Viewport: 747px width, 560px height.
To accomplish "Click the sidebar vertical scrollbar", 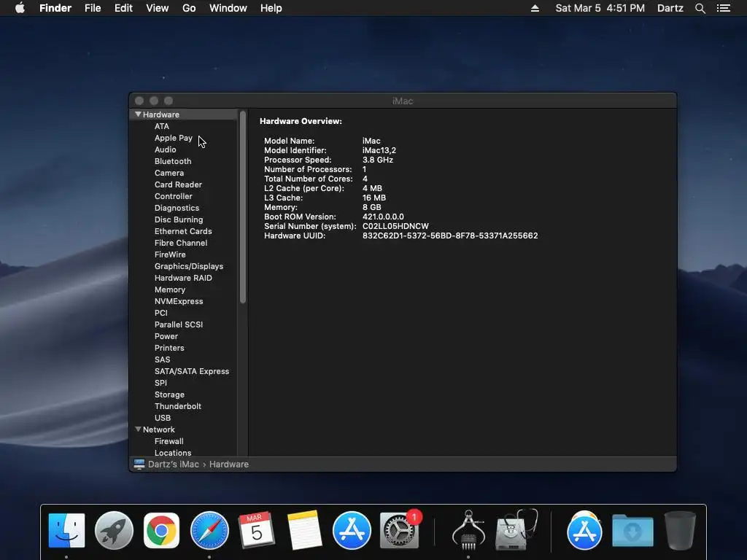I will pyautogui.click(x=243, y=206).
